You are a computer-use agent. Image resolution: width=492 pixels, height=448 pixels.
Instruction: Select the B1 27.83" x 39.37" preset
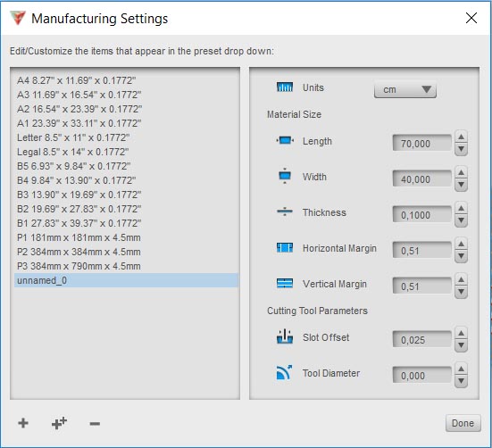[126, 223]
